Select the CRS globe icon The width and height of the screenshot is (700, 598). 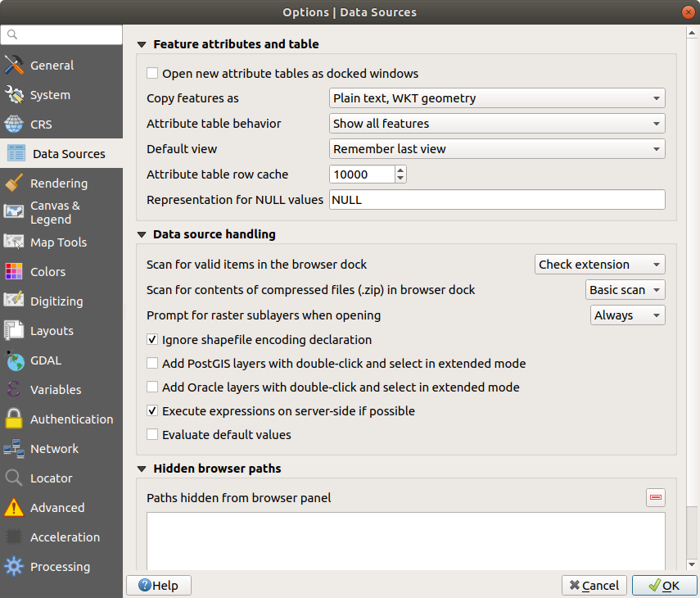(x=14, y=125)
